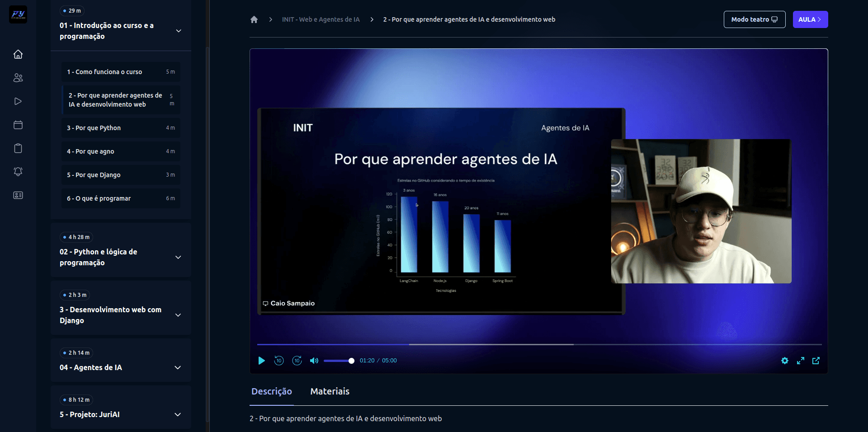Open the video in picture-in-picture mode

tap(816, 361)
